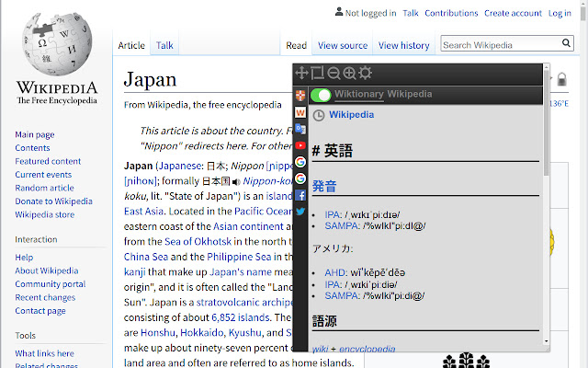Follow the Honshu article link
Screen dimensions: 588x368
(x=157, y=333)
